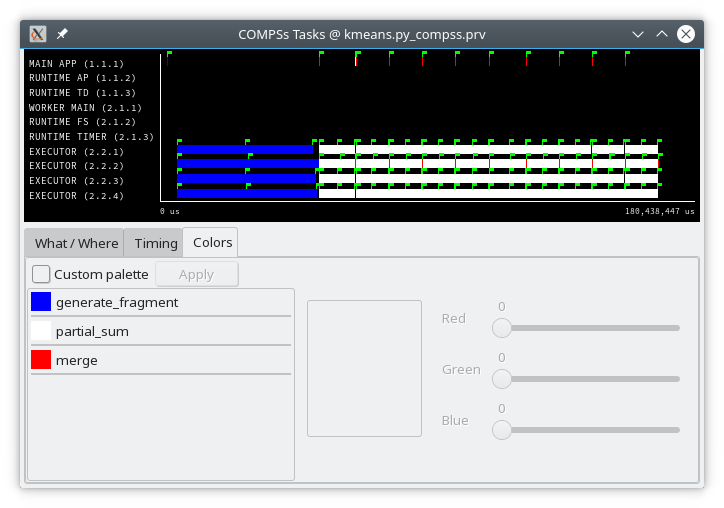Switch to the What / Where tab

76,243
